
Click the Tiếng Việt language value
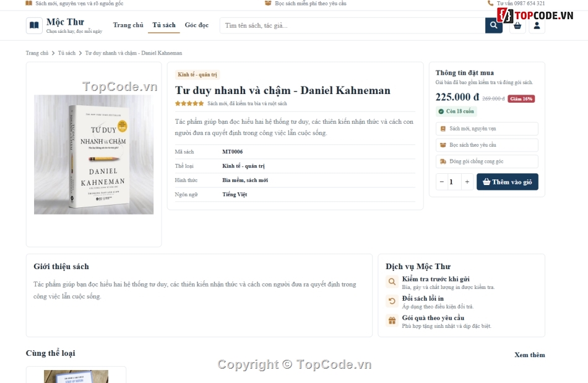click(235, 194)
